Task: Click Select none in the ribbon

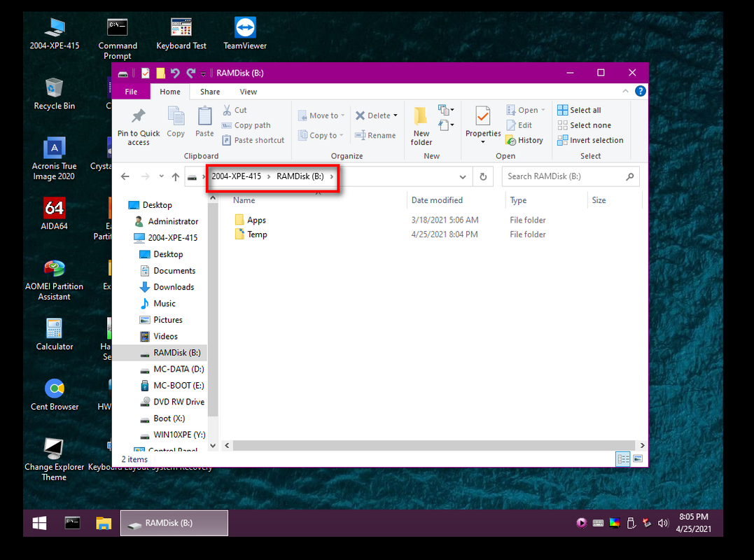Action: click(585, 125)
